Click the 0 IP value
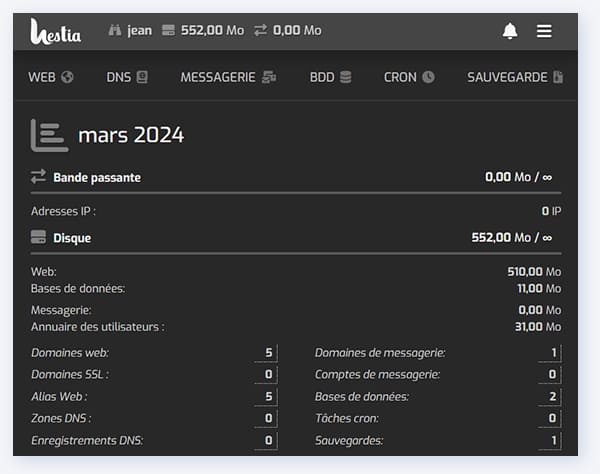Screen dimensions: 600x474 tap(551, 211)
